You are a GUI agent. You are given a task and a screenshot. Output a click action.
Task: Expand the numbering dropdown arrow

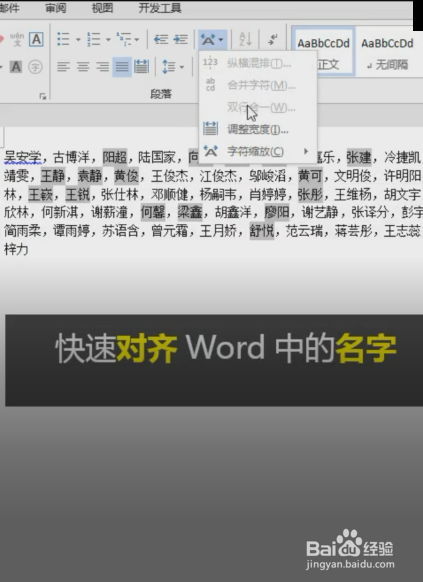108,39
